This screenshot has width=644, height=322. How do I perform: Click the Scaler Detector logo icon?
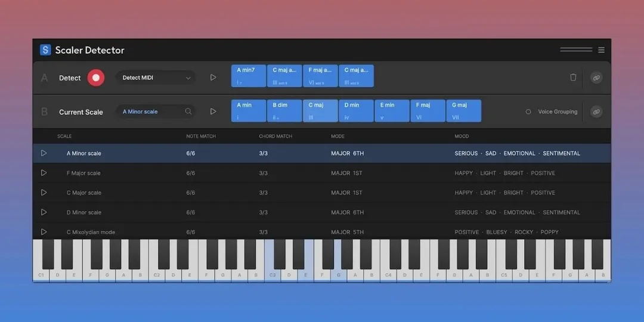coord(45,50)
